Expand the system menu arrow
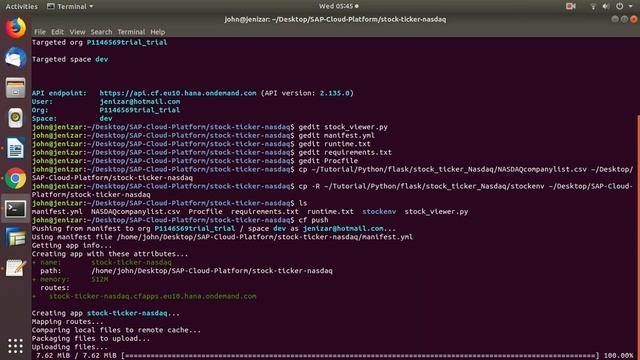640x360 pixels. [630, 6]
